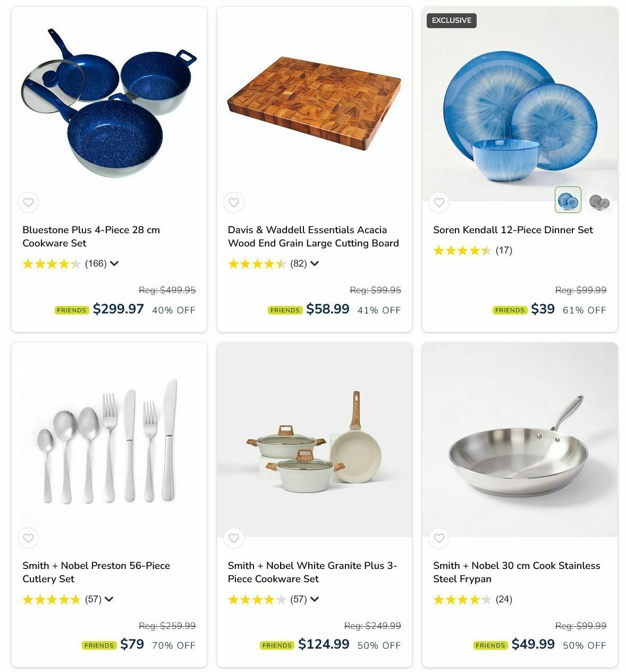
Task: Heart the Soren Kendall Dinner Set
Action: (439, 202)
